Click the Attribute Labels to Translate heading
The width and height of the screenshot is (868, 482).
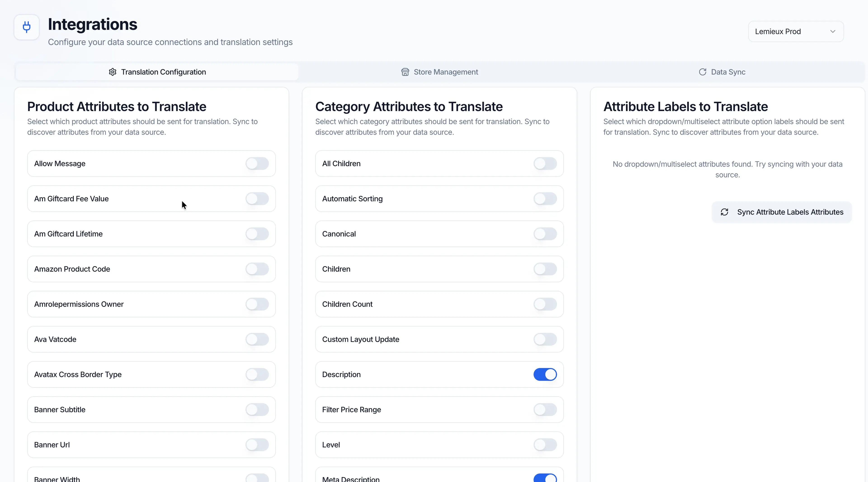click(685, 106)
